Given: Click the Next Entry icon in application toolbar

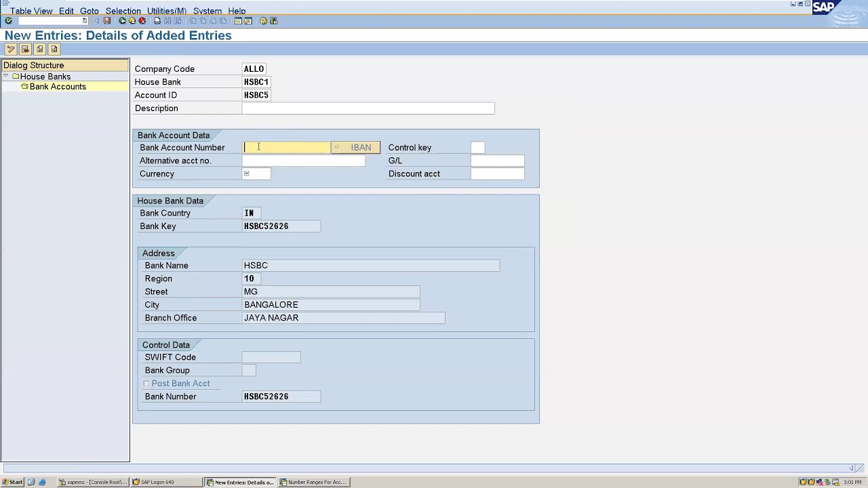Looking at the screenshot, I should pyautogui.click(x=54, y=49).
